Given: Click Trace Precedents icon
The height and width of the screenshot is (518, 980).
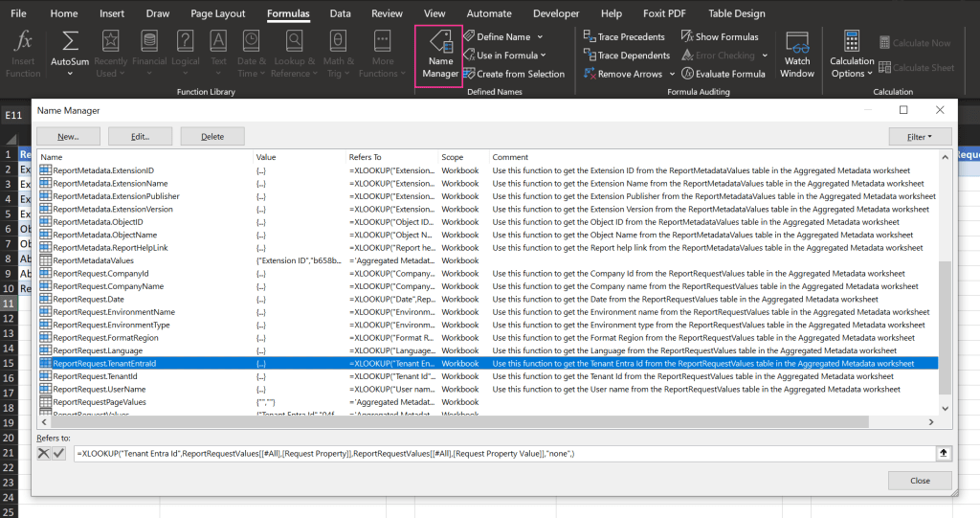Looking at the screenshot, I should point(590,36).
